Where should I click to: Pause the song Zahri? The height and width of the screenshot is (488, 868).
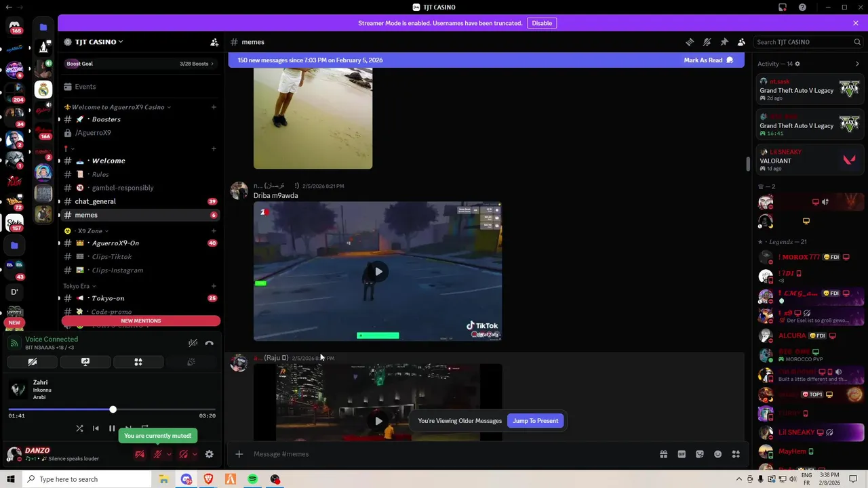112,428
